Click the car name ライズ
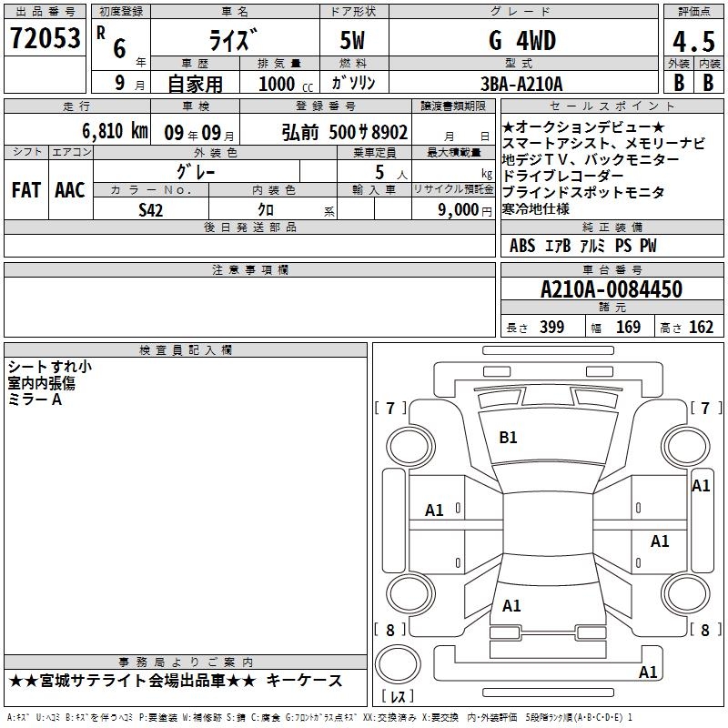The width and height of the screenshot is (728, 728). (234, 40)
